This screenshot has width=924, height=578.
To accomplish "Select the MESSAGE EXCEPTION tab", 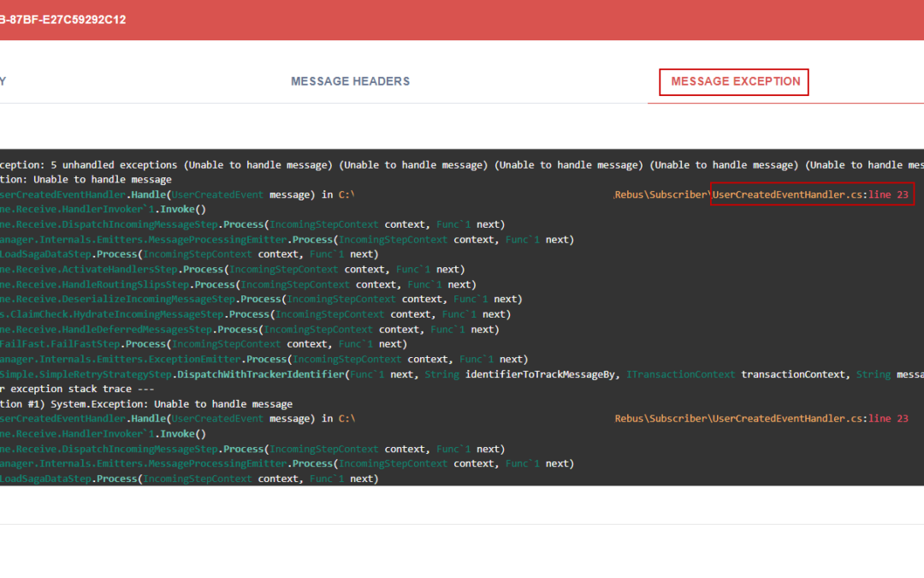I will (x=735, y=81).
